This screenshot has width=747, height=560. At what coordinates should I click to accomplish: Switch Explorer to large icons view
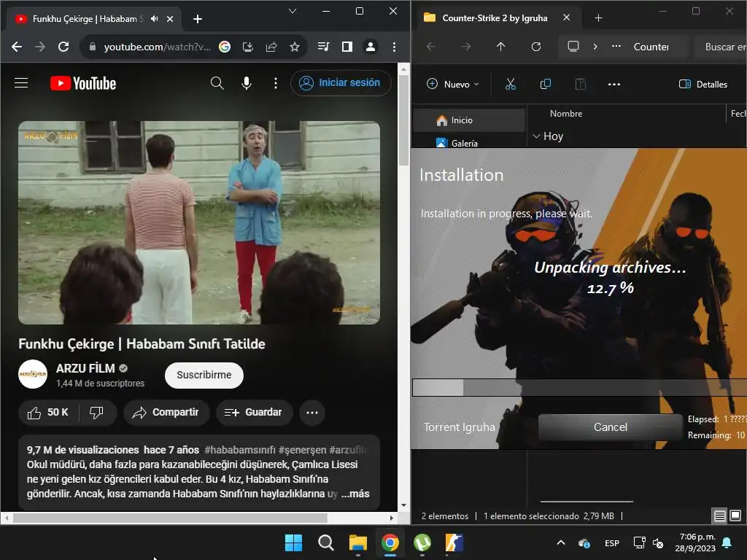735,516
